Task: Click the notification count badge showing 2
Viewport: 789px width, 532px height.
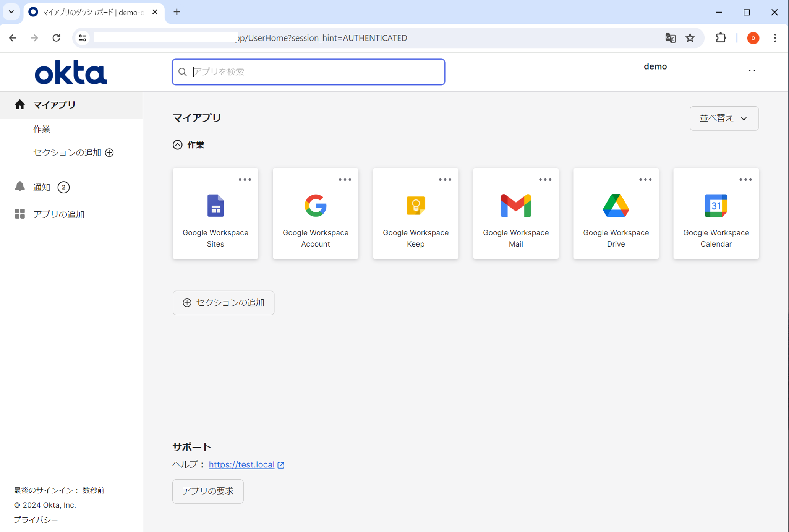Action: [x=63, y=187]
